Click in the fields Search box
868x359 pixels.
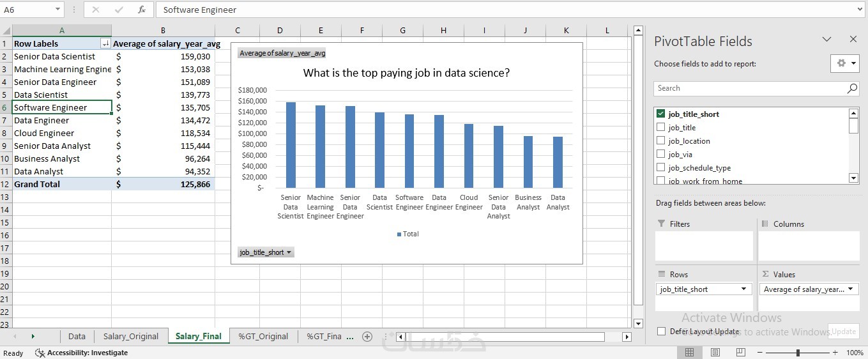750,89
